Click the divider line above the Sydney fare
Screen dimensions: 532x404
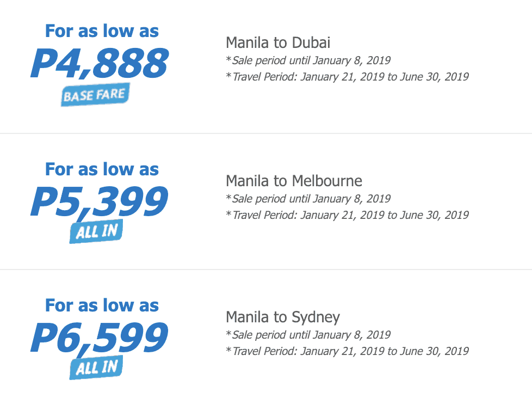[x=266, y=270]
